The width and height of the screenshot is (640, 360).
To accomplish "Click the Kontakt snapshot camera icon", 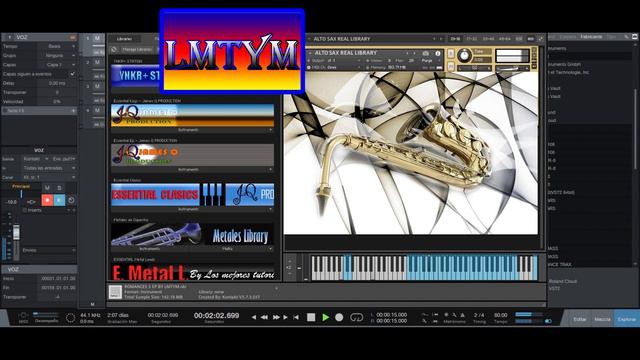I will coord(425,53).
